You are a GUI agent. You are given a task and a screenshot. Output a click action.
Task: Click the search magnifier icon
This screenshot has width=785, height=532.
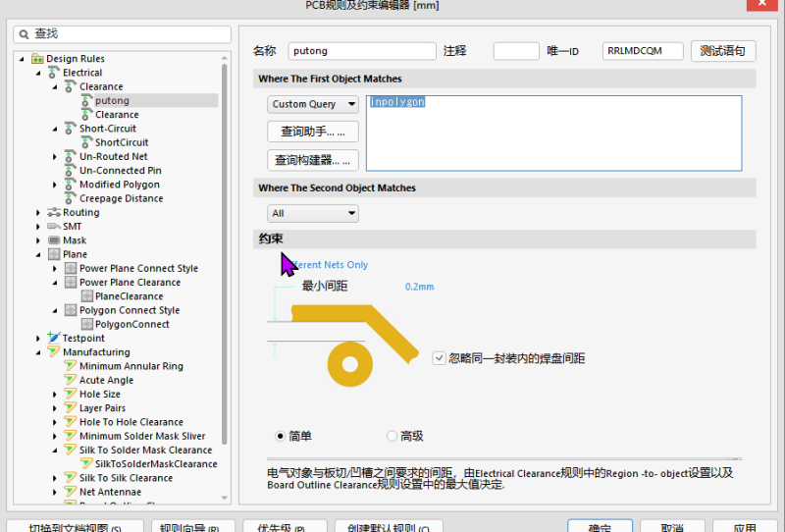(25, 33)
